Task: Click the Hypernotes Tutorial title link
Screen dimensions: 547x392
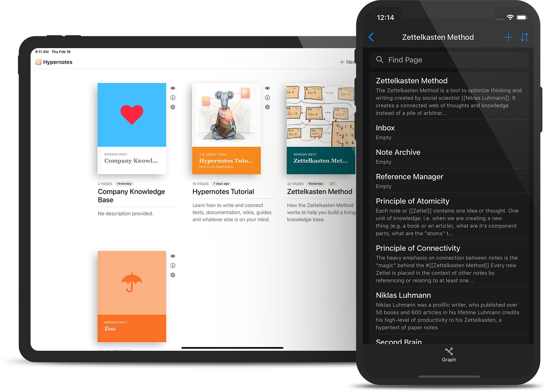Action: [x=223, y=192]
